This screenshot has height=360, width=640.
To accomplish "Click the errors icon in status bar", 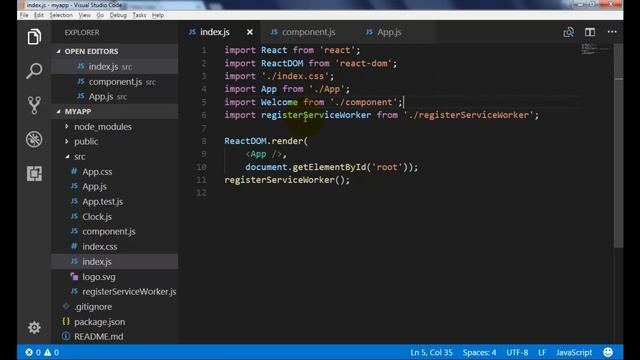I will (29, 352).
